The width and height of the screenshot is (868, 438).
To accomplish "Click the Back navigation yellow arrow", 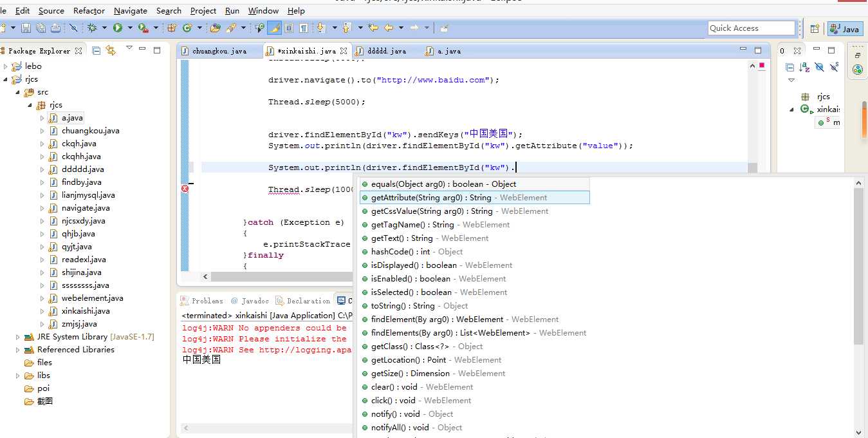I will (389, 28).
